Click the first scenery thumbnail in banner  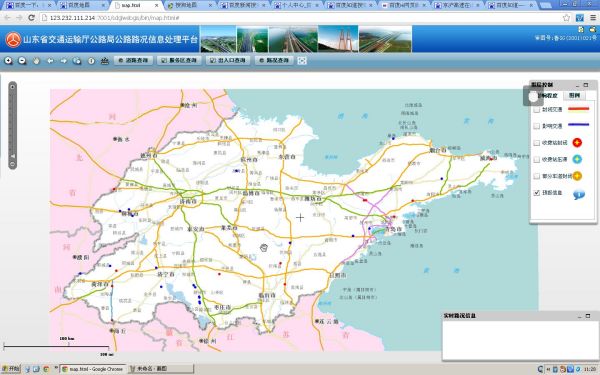(x=218, y=39)
